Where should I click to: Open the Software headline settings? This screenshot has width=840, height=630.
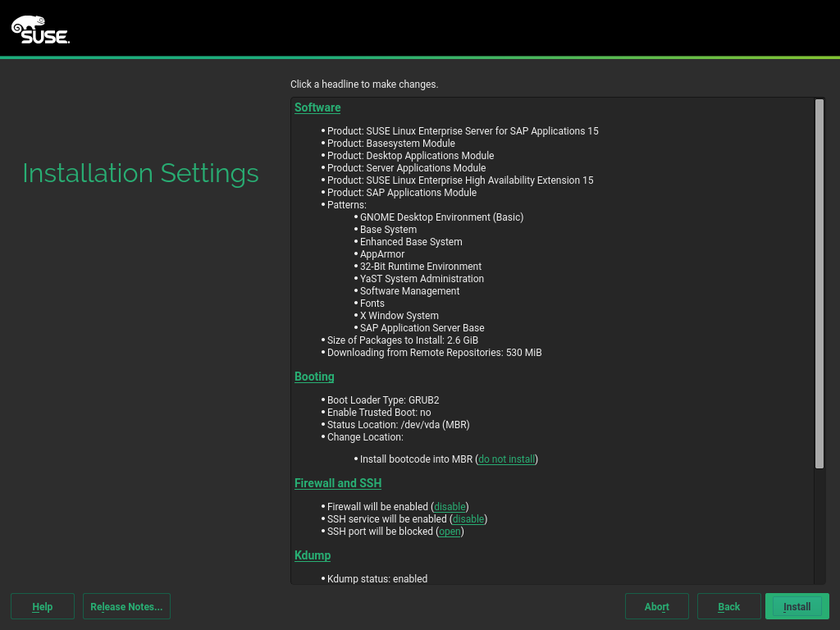pyautogui.click(x=317, y=107)
